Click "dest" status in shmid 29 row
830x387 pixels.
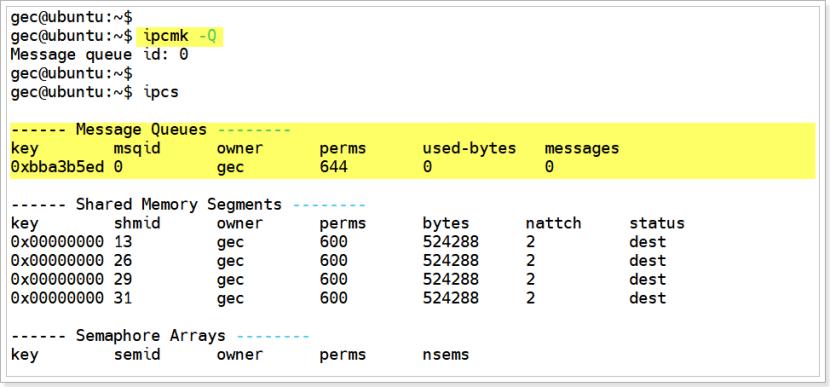(x=647, y=280)
